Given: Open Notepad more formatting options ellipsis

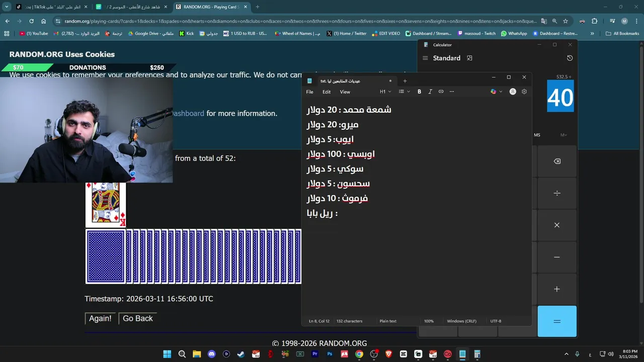Looking at the screenshot, I should coord(452,92).
